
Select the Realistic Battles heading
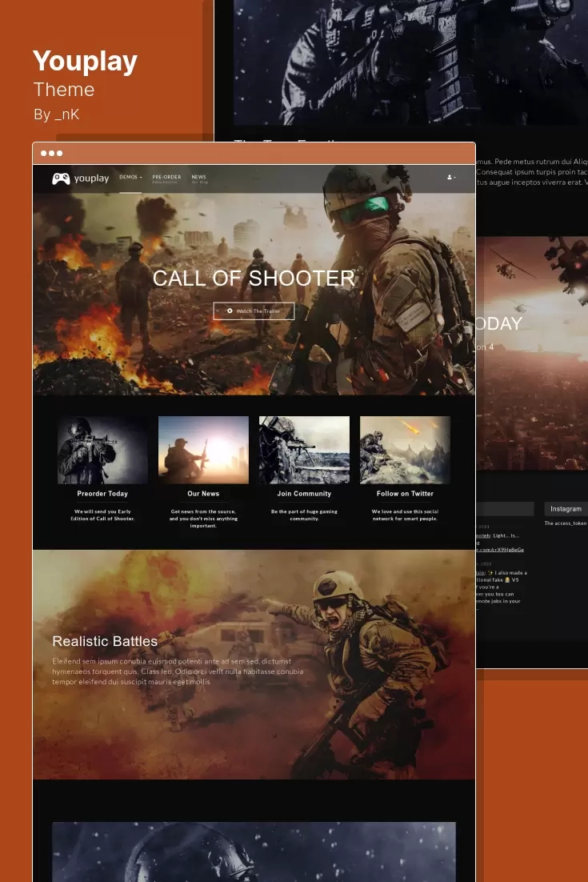tap(105, 641)
